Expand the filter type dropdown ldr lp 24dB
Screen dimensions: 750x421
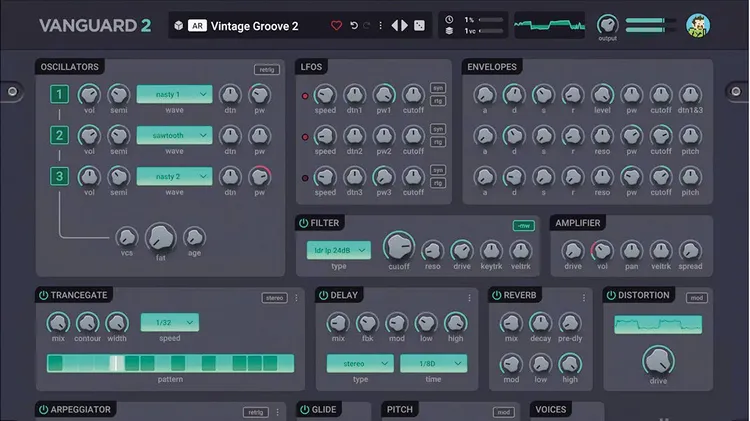pos(338,249)
